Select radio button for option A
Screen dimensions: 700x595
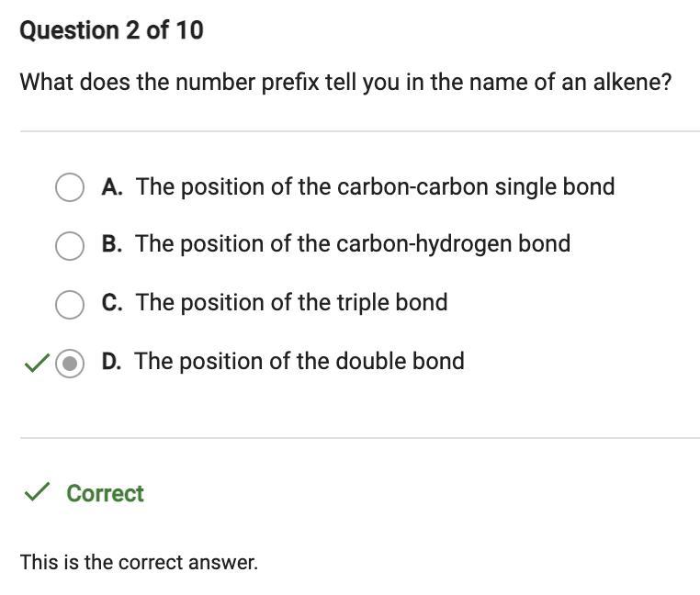pos(70,187)
